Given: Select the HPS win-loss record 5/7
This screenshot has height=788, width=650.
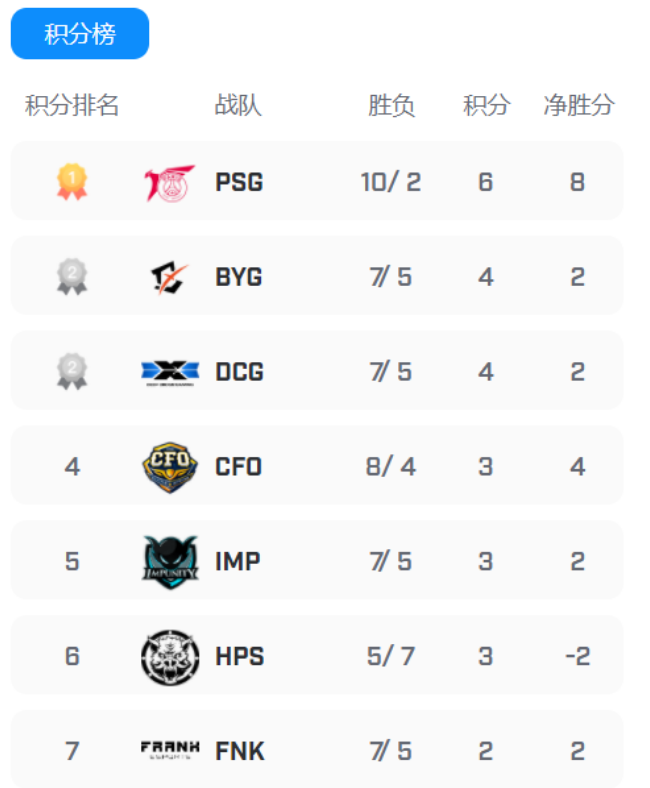Looking at the screenshot, I should tap(390, 657).
